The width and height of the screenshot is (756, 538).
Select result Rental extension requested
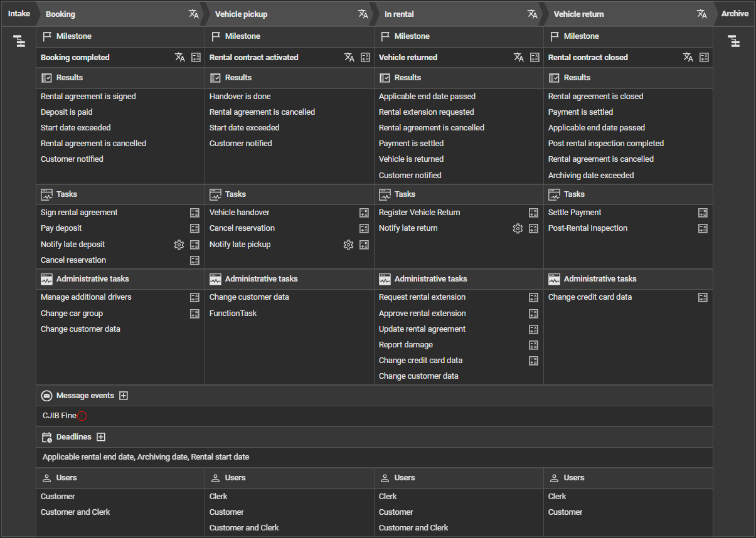[427, 112]
